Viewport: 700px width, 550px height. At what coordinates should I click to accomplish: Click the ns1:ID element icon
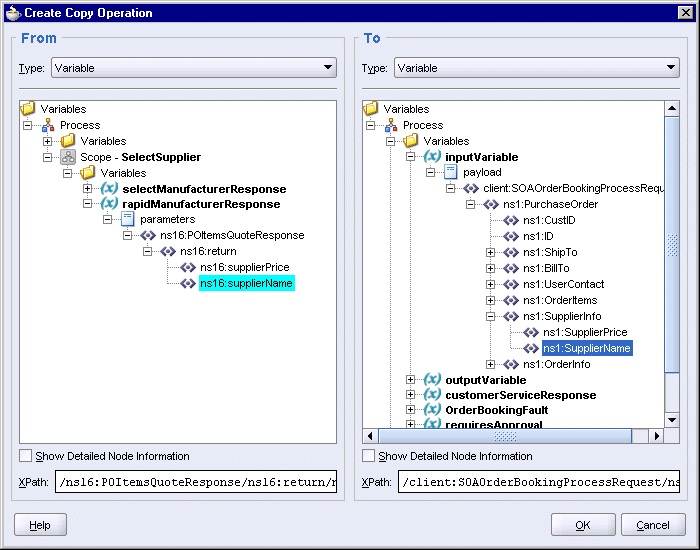click(511, 237)
